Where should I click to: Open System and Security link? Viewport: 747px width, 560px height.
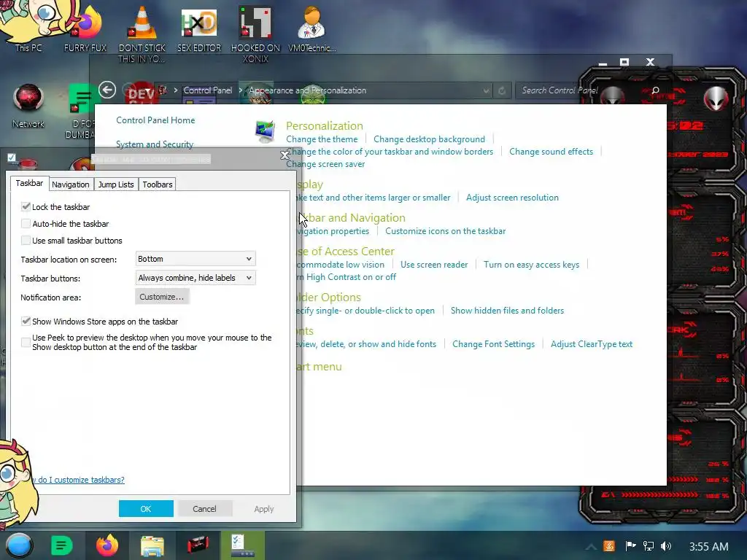[155, 144]
